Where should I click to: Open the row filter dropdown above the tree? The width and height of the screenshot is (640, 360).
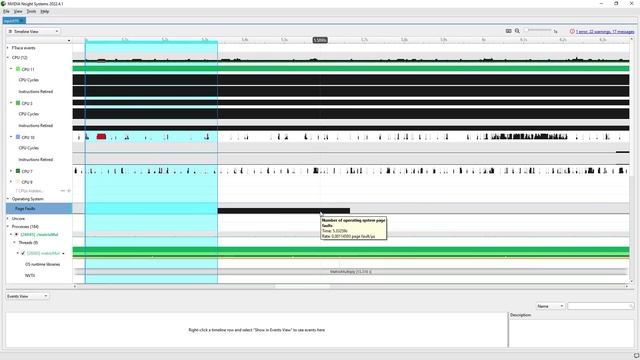[x=69, y=40]
